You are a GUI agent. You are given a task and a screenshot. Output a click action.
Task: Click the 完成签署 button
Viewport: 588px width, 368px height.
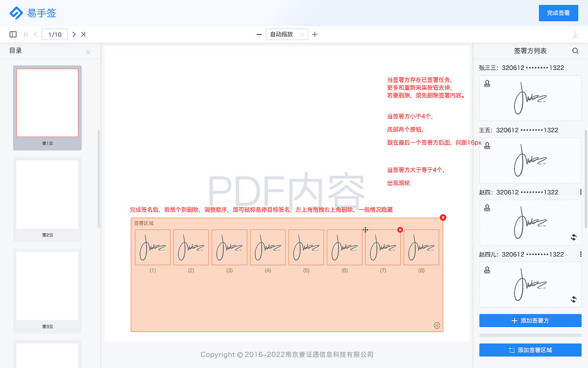click(558, 13)
